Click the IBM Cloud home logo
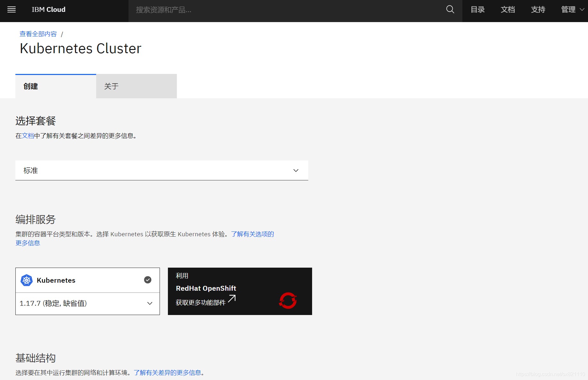Screen dimensions: 588x380 tap(48, 10)
